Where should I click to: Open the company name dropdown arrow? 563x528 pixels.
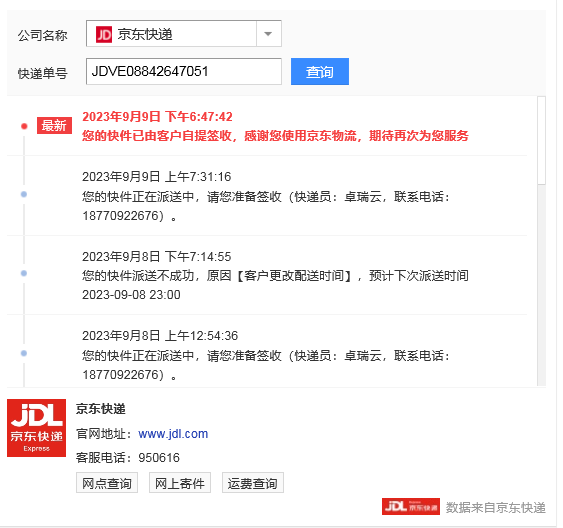[268, 34]
